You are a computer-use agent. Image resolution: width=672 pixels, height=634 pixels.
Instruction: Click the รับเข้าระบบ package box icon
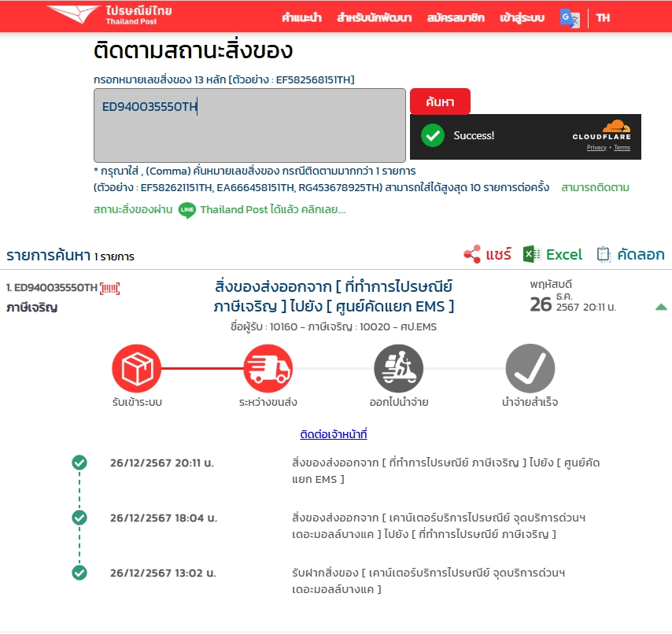(137, 368)
